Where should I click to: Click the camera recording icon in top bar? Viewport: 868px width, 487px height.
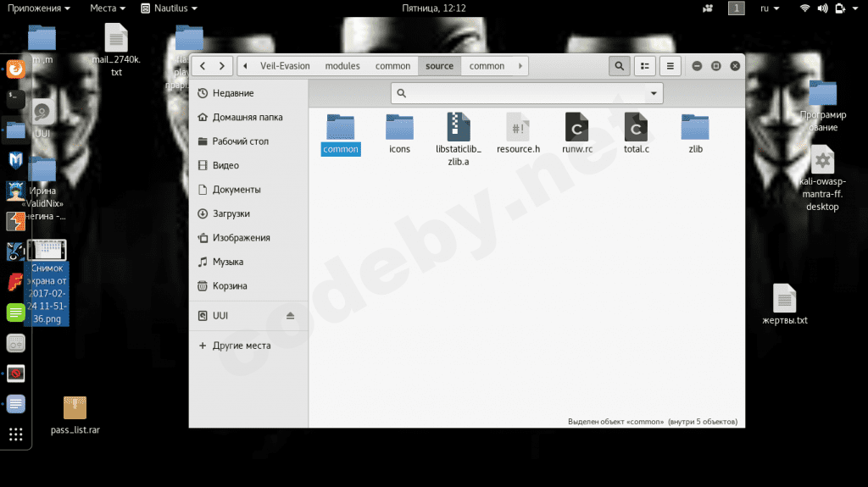[708, 8]
